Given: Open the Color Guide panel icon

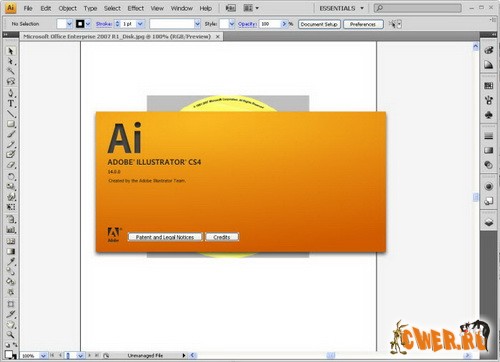Looking at the screenshot, I should coord(489,65).
